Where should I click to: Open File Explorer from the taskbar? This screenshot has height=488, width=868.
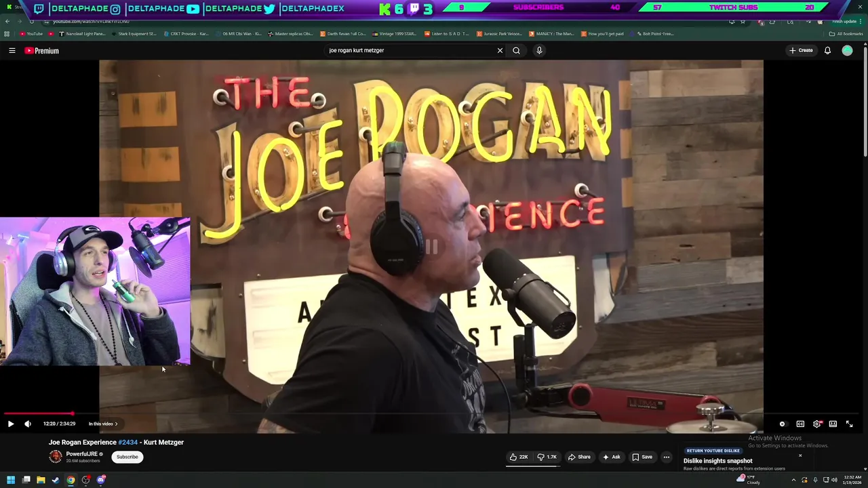(x=41, y=480)
